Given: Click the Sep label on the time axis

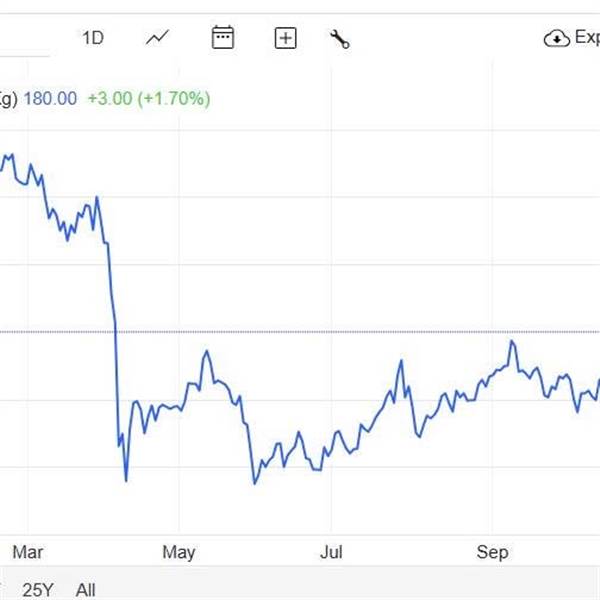Looking at the screenshot, I should [492, 552].
